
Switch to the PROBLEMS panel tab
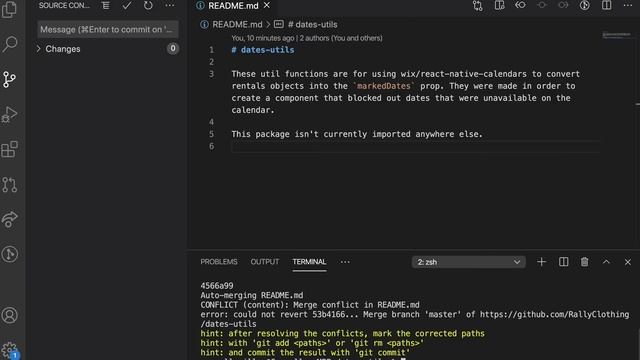tap(219, 262)
